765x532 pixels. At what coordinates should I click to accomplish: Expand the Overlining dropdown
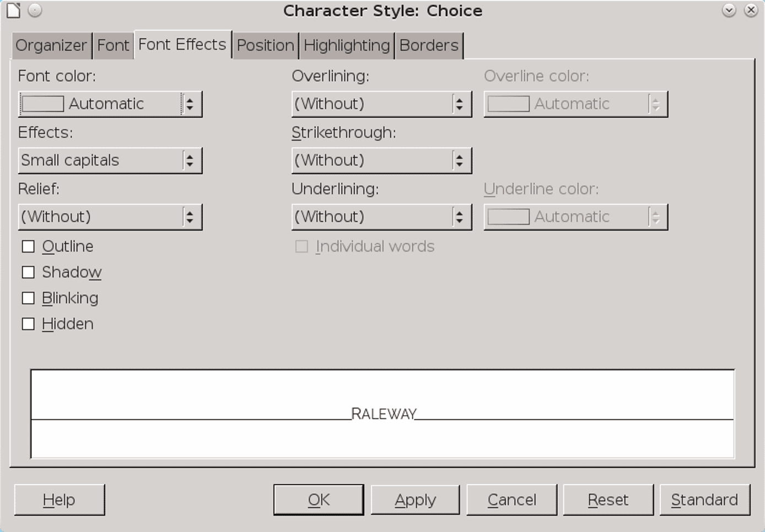pos(459,104)
